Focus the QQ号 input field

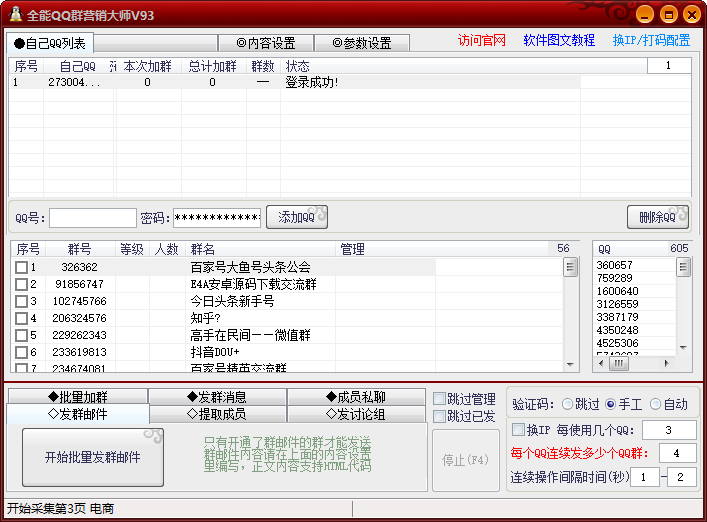click(93, 218)
